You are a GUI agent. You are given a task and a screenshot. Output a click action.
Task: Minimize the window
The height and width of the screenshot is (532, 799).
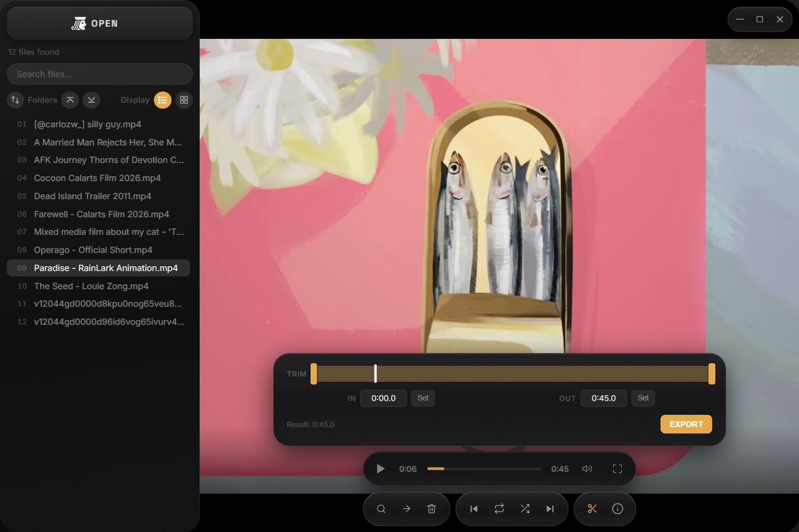(x=740, y=19)
